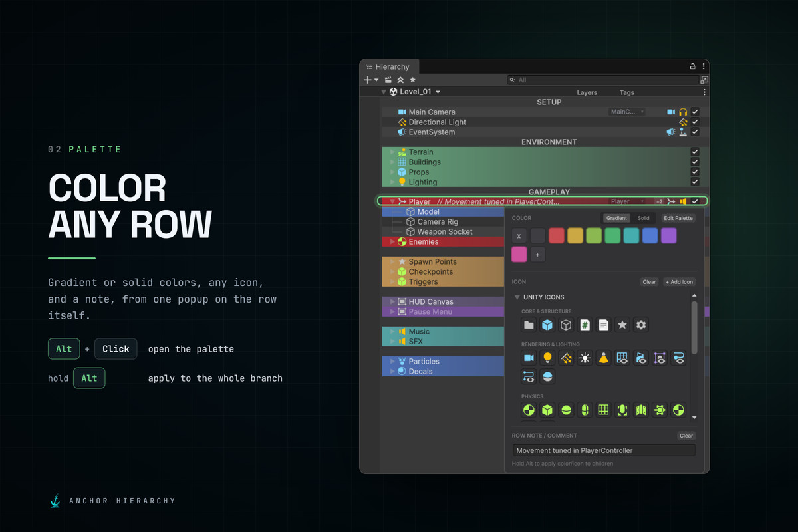Open the search options icon right of search field
The height and width of the screenshot is (532, 798).
click(704, 80)
